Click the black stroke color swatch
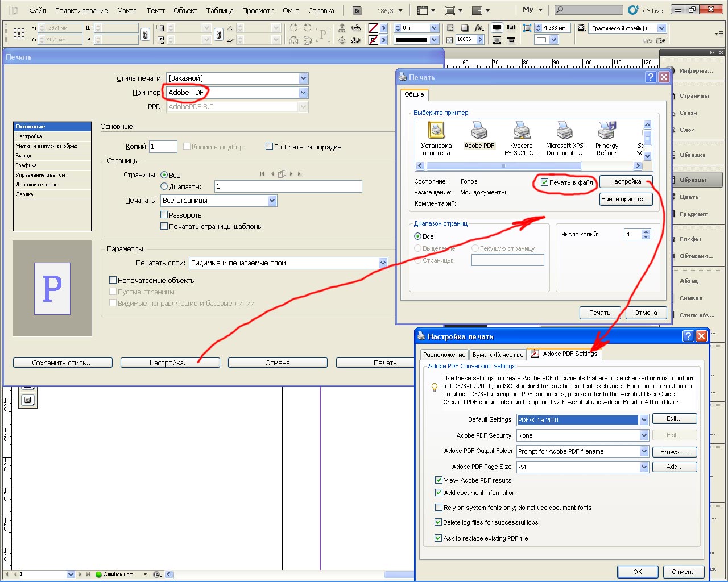The height and width of the screenshot is (582, 728). 411,40
